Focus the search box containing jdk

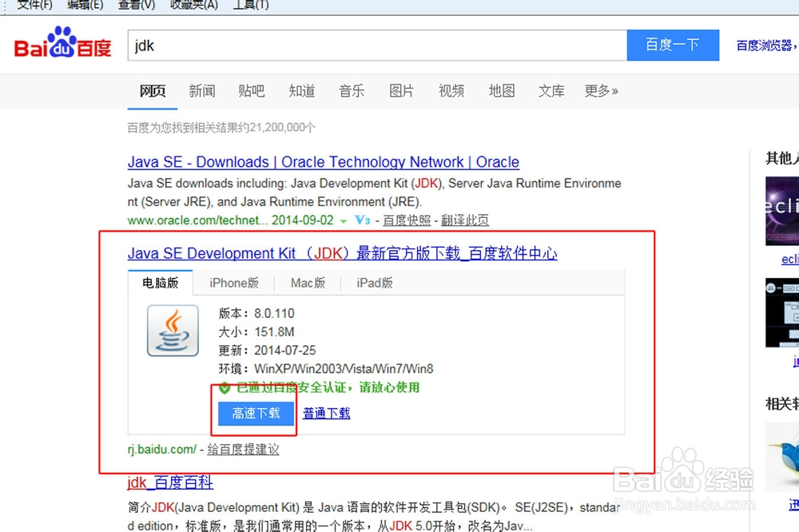[377, 46]
